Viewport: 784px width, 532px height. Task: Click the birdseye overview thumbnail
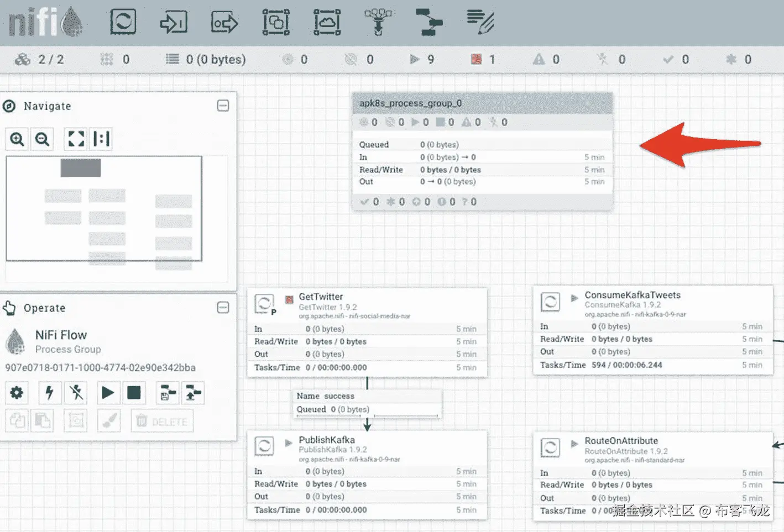(x=104, y=208)
